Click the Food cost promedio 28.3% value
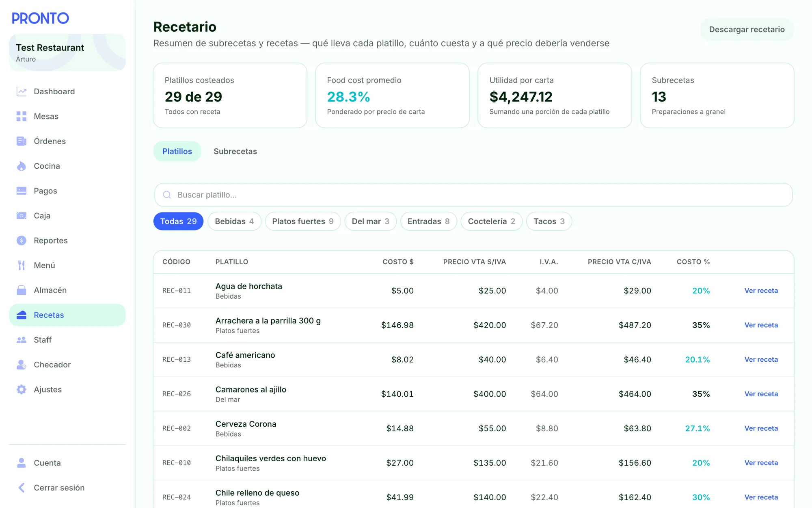The image size is (812, 508). click(348, 97)
